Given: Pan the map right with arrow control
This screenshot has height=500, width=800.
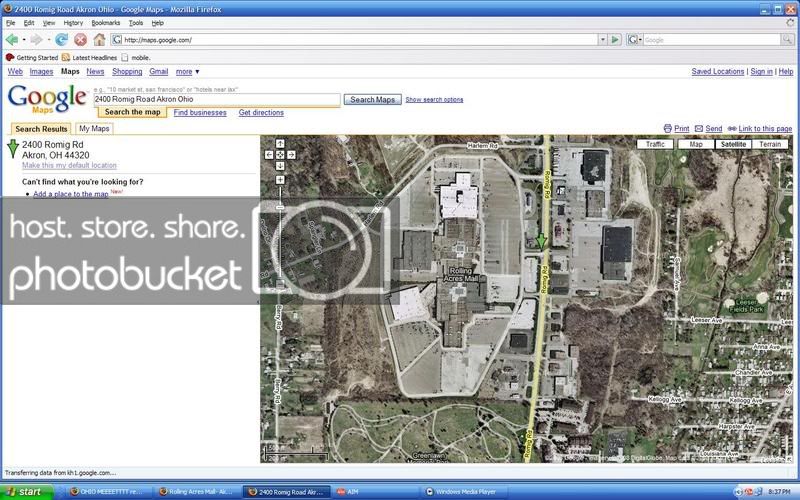Looking at the screenshot, I should [x=290, y=155].
